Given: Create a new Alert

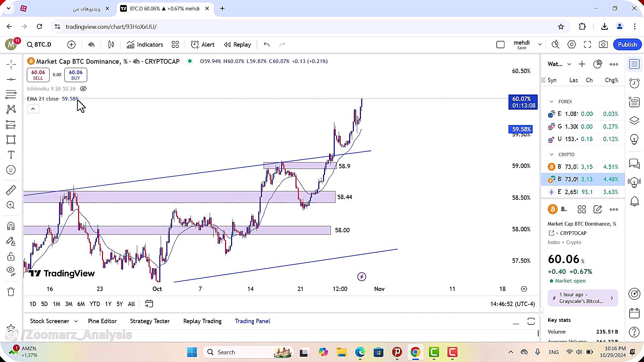Looking at the screenshot, I should click(203, 45).
